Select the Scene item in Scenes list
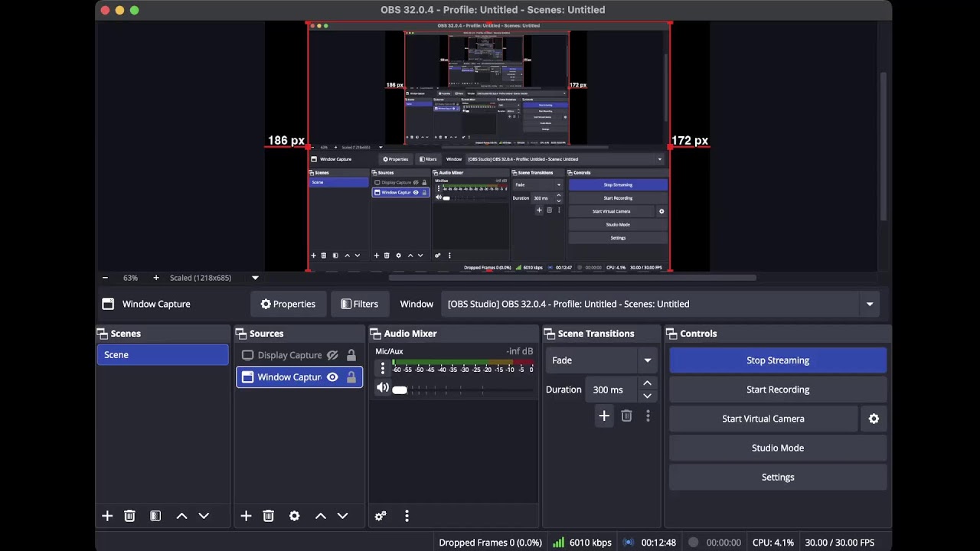Image resolution: width=980 pixels, height=551 pixels. [162, 355]
